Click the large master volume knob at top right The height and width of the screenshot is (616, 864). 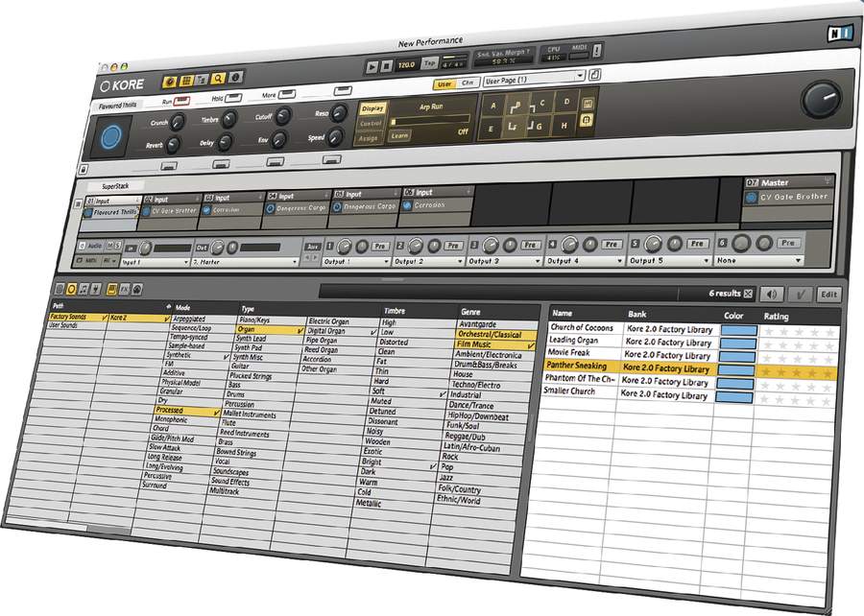[821, 100]
